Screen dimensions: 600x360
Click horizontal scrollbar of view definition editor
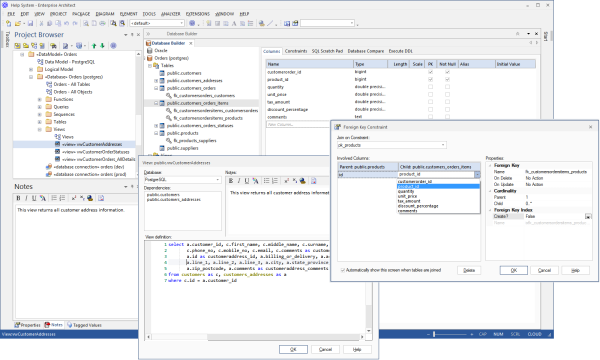tap(255, 337)
